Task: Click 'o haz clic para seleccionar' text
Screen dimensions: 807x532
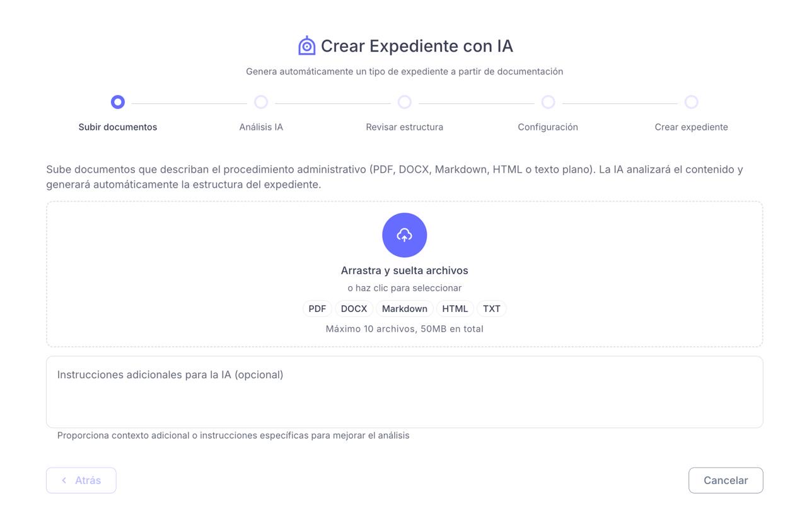Action: tap(405, 288)
